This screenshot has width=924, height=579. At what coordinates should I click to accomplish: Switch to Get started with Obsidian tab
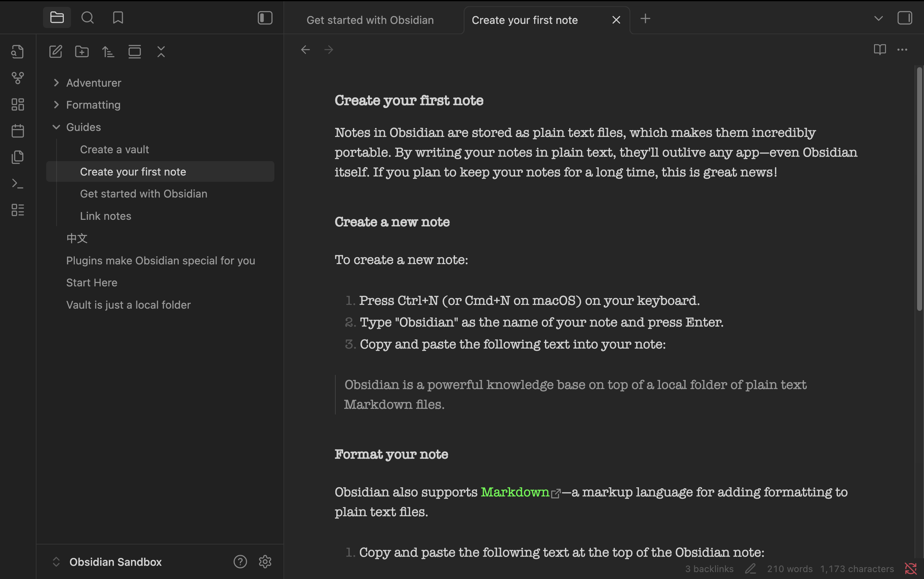[370, 20]
